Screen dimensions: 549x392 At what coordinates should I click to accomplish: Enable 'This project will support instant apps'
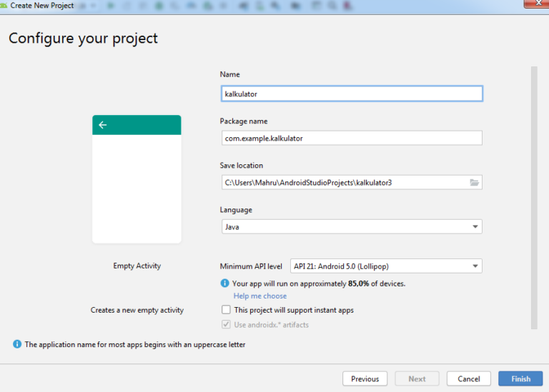point(226,310)
